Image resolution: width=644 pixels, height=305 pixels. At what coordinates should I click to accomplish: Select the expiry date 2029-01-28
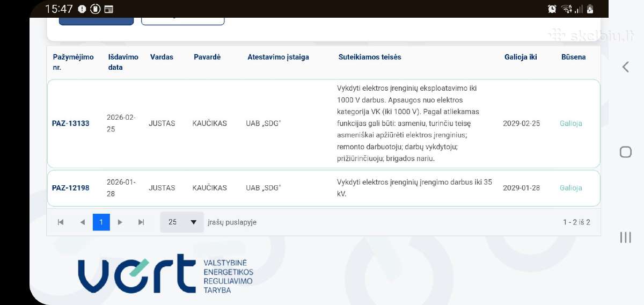pyautogui.click(x=522, y=188)
